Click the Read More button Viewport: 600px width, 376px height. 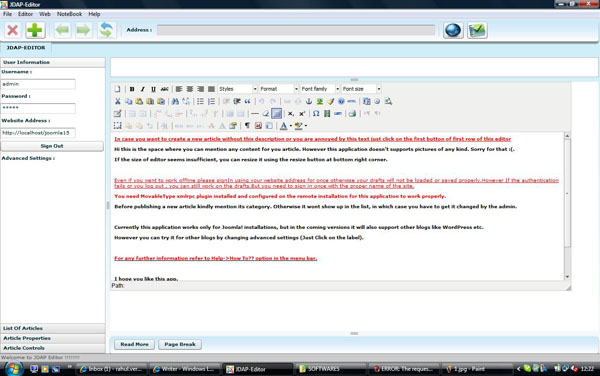point(134,344)
